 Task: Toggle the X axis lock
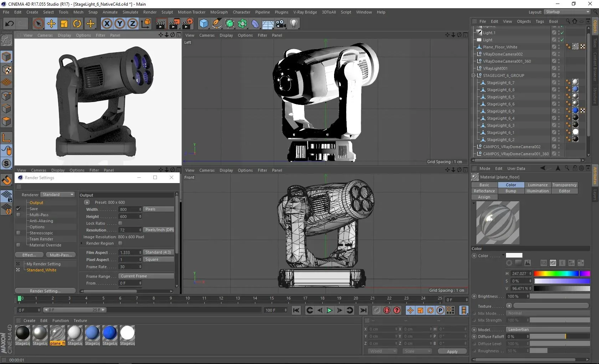[x=107, y=24]
